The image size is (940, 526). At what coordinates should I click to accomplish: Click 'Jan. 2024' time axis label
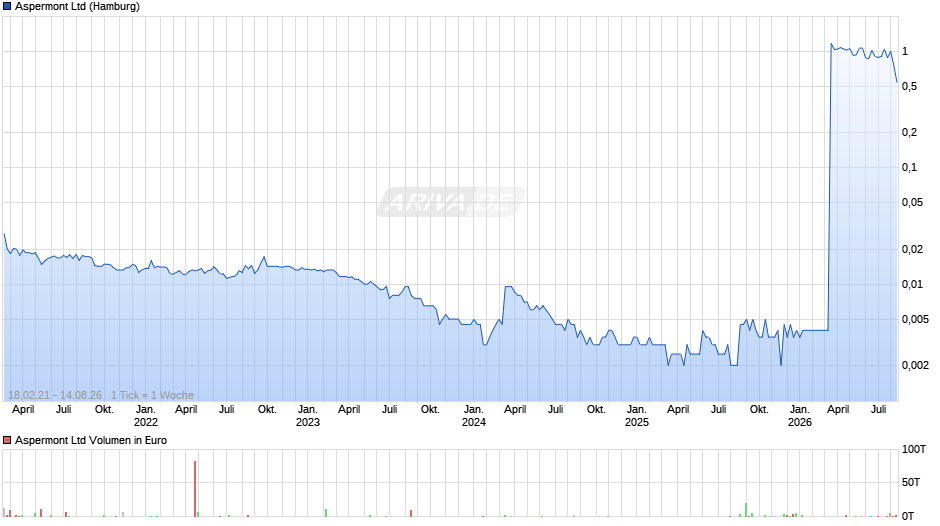pos(474,416)
